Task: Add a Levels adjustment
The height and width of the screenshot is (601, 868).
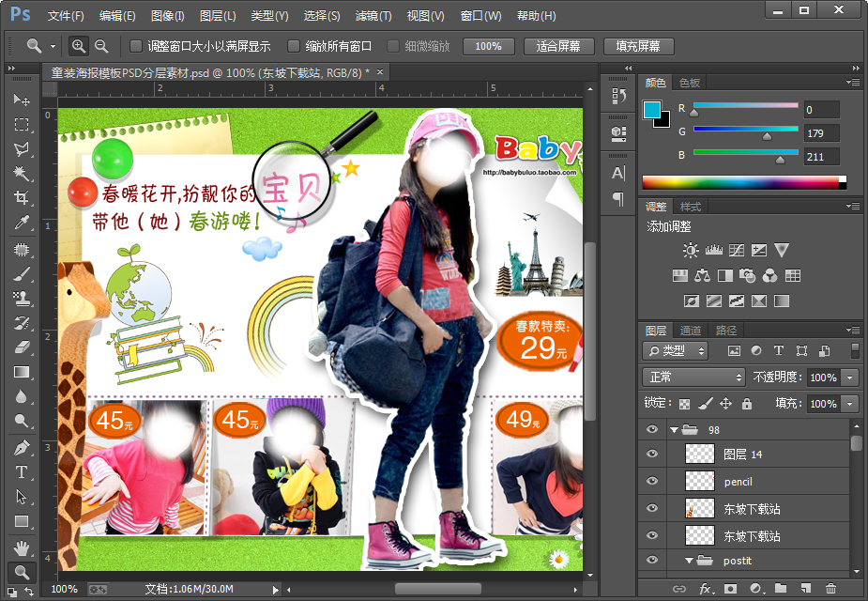Action: pos(713,251)
